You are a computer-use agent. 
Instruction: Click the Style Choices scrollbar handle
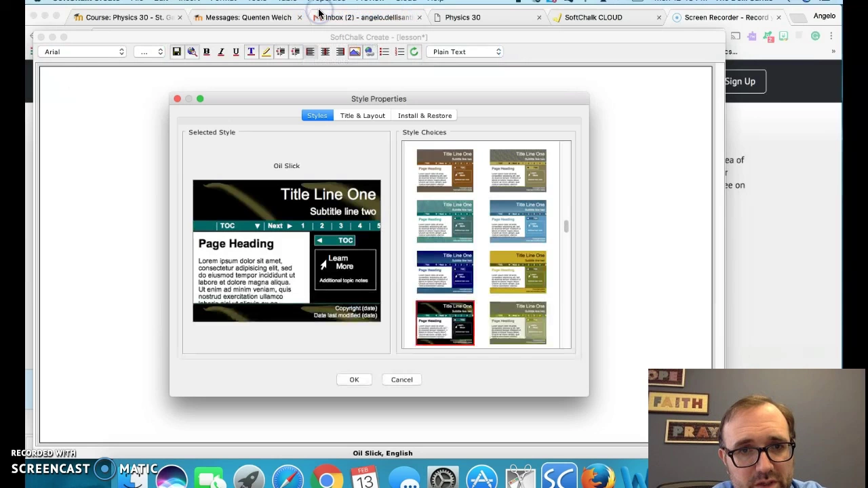[x=566, y=226]
